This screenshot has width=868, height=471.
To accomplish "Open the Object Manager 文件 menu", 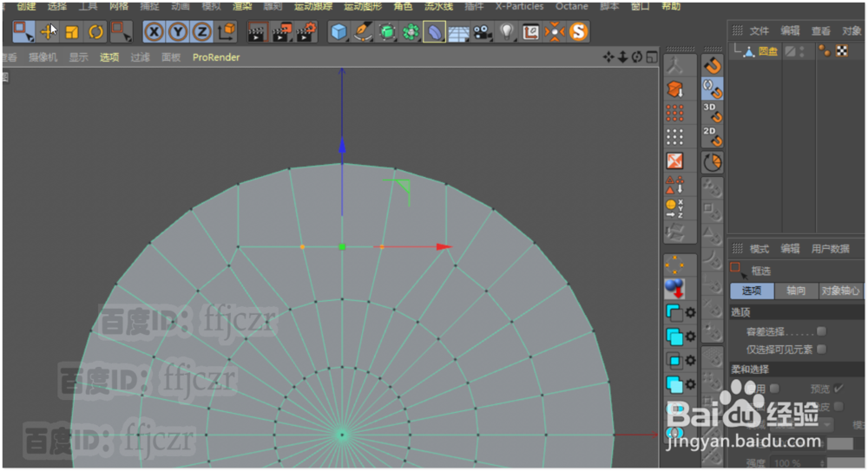I will click(x=759, y=31).
